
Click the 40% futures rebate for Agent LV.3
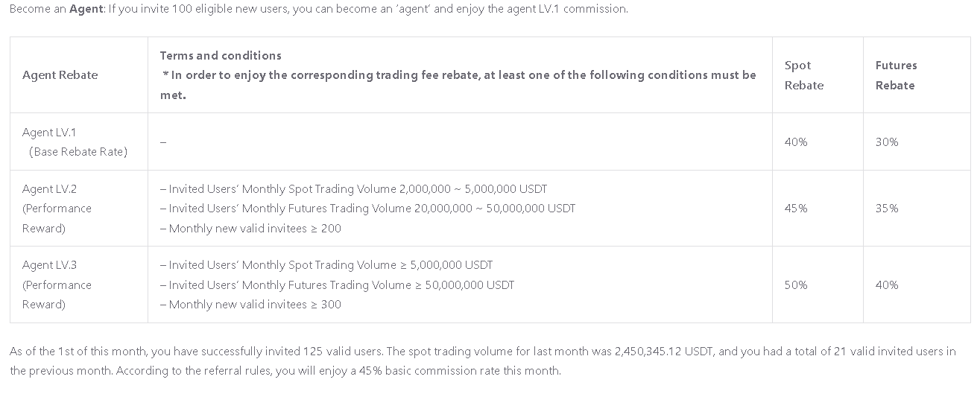(x=887, y=285)
